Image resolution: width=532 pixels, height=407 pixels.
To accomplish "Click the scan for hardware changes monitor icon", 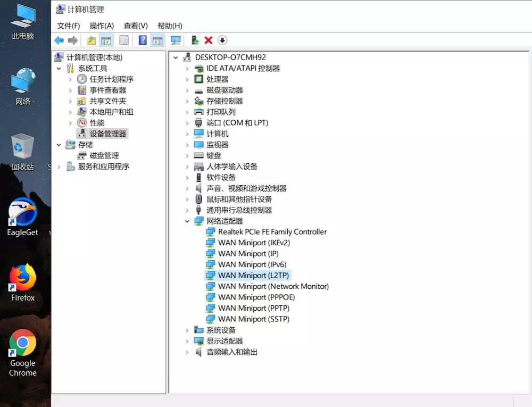I will [176, 40].
